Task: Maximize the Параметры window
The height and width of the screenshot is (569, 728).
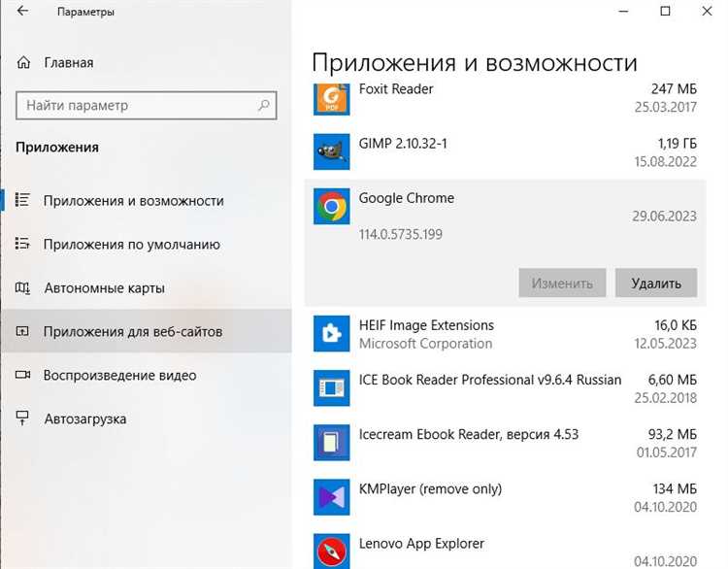Action: (x=665, y=11)
